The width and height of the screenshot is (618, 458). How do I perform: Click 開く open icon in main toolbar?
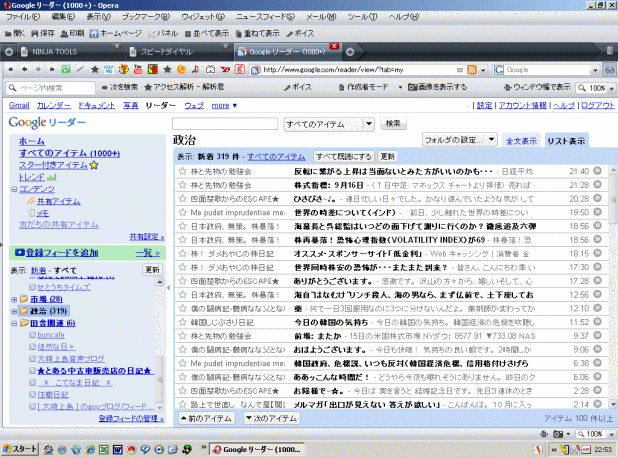[7, 34]
